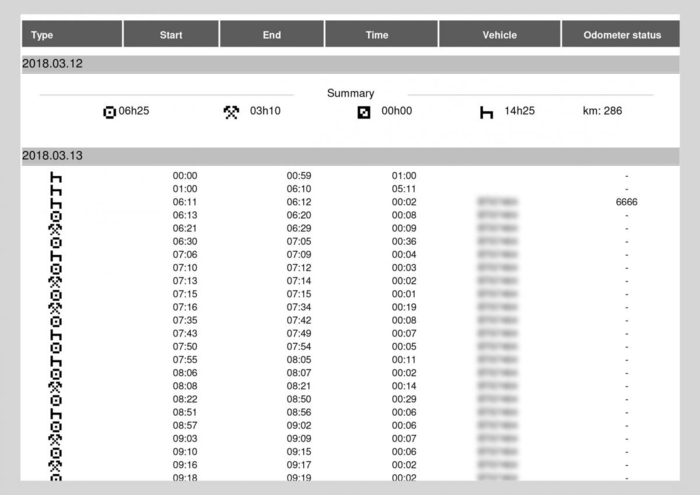
Task: Click the Time column header
Action: pos(377,35)
